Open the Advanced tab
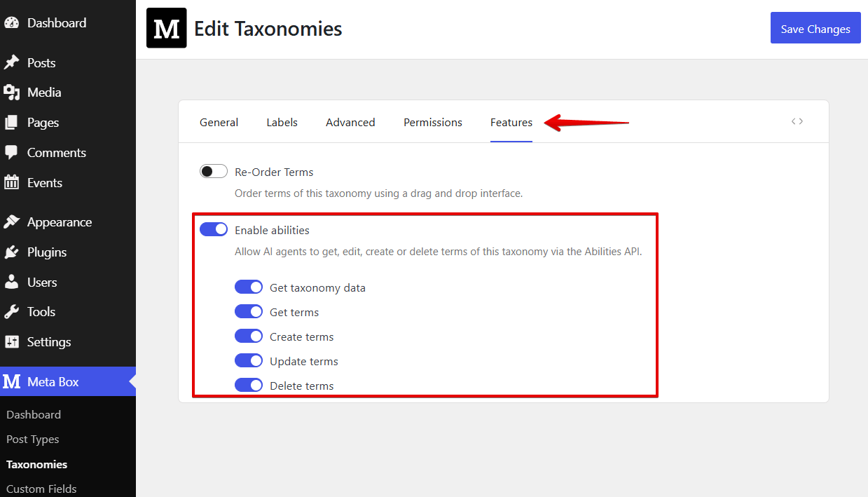Viewport: 868px width, 497px height. pyautogui.click(x=350, y=122)
